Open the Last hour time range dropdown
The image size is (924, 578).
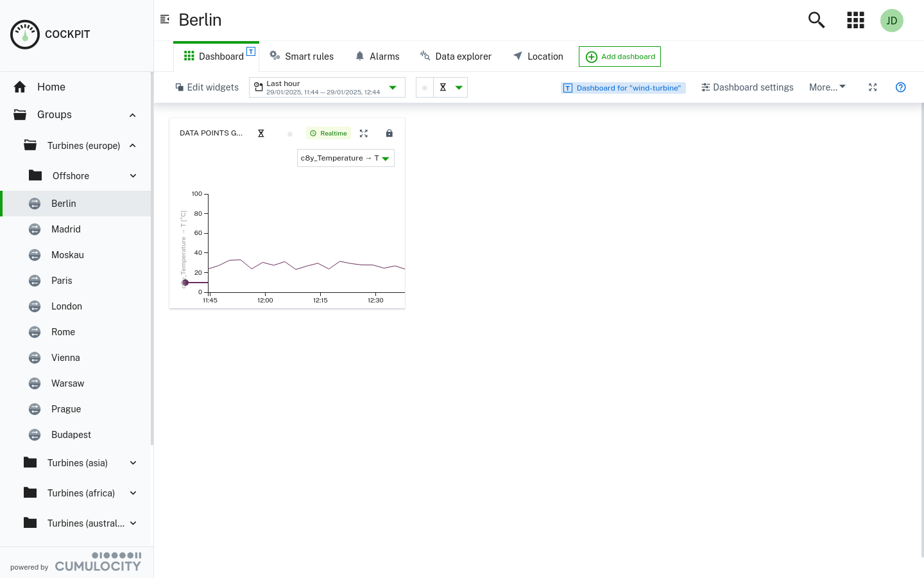[327, 87]
